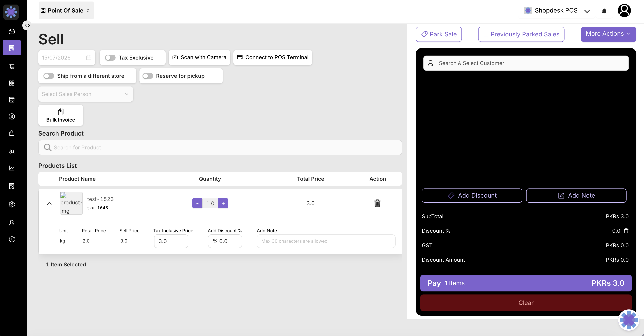The width and height of the screenshot is (644, 336).
Task: Turn on Reserve for pickup
Action: pos(148,76)
